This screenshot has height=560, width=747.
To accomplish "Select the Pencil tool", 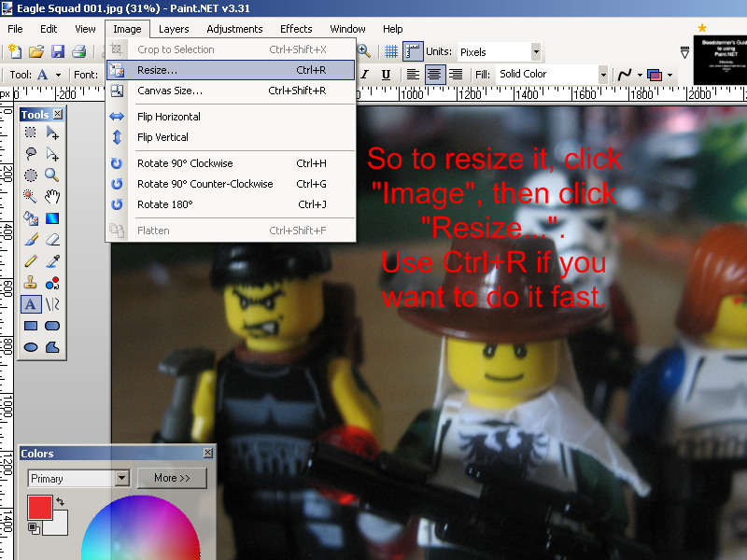I will (31, 261).
